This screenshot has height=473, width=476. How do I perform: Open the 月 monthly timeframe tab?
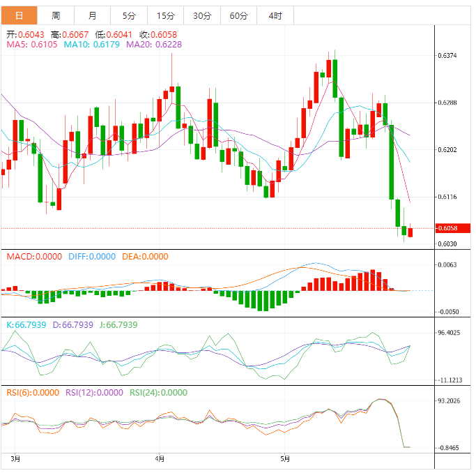[x=93, y=15]
